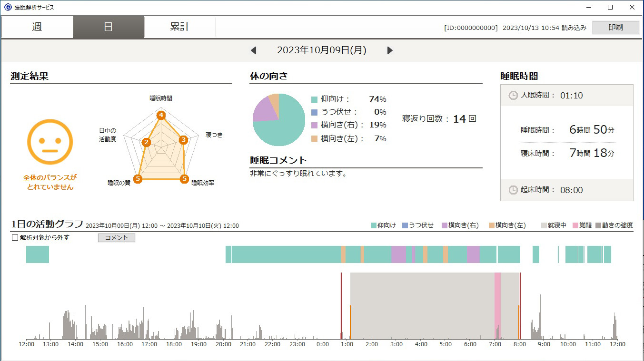Go to next day with right arrow
Image resolution: width=644 pixels, height=361 pixels.
390,50
